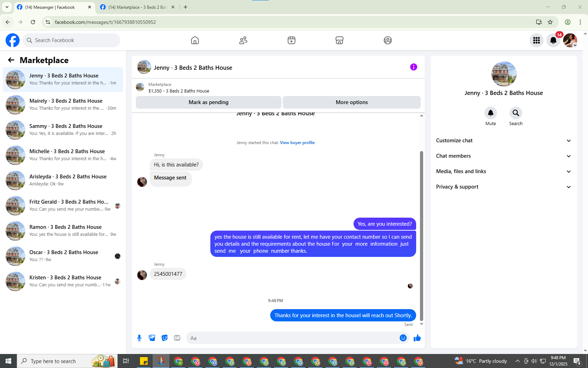The height and width of the screenshot is (368, 588).
Task: Open the weather widget showing 16°C
Action: click(x=481, y=361)
